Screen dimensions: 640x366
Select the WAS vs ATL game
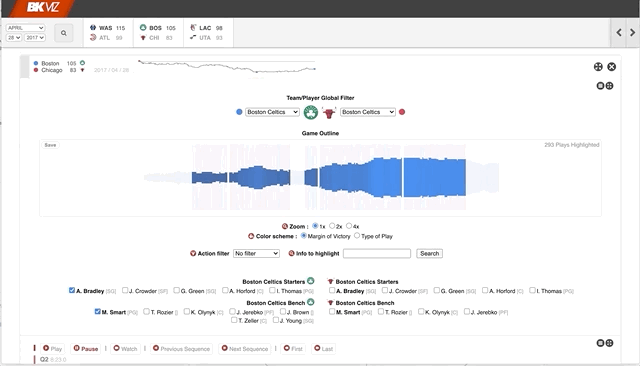tap(107, 33)
